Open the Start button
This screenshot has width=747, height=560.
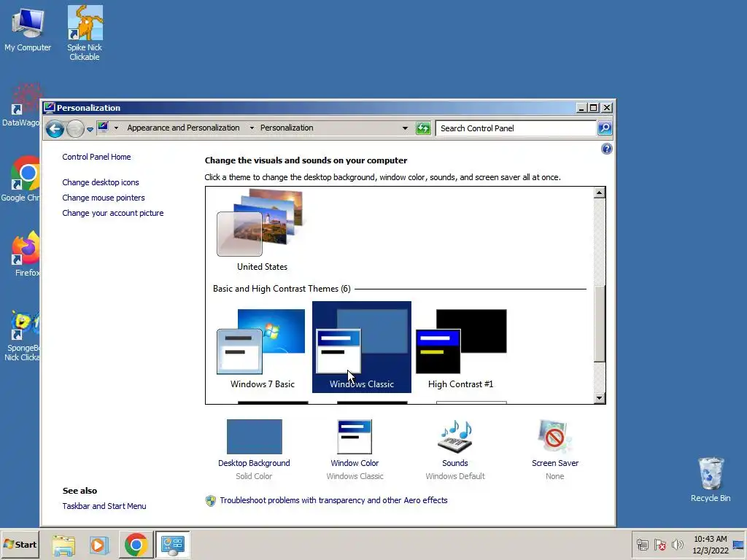20,544
